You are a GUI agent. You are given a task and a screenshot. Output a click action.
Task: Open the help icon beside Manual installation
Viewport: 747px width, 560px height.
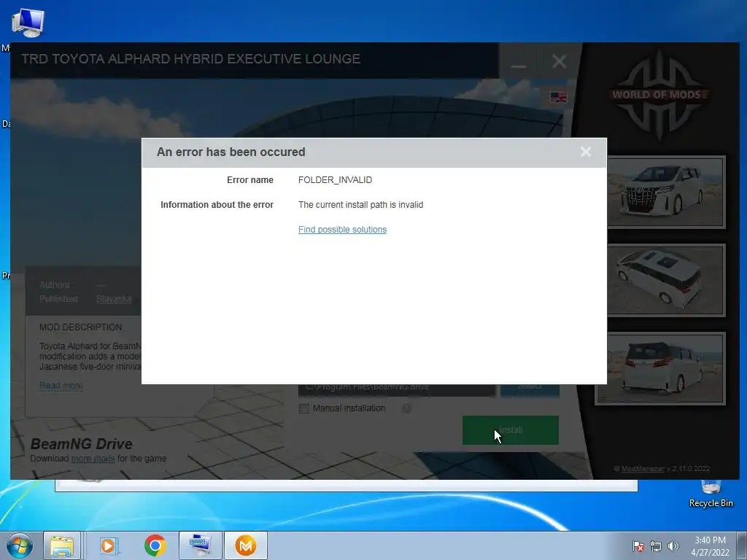click(x=406, y=408)
